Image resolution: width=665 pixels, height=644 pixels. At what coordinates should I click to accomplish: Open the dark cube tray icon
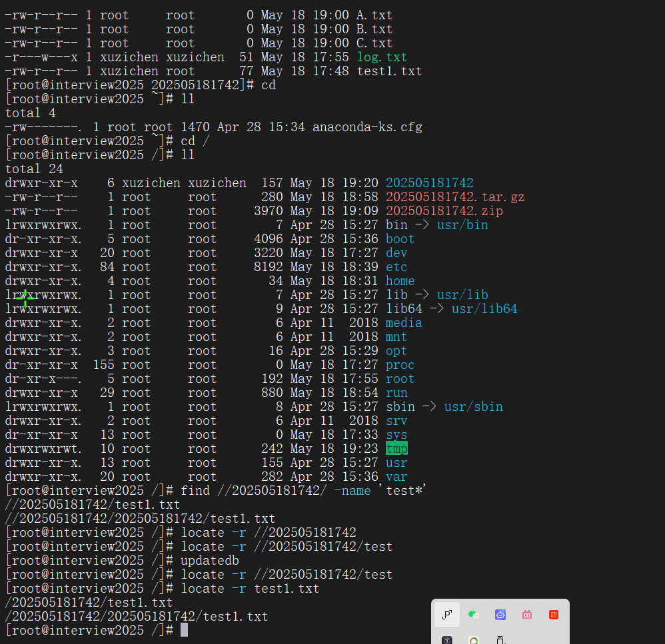tap(447, 640)
